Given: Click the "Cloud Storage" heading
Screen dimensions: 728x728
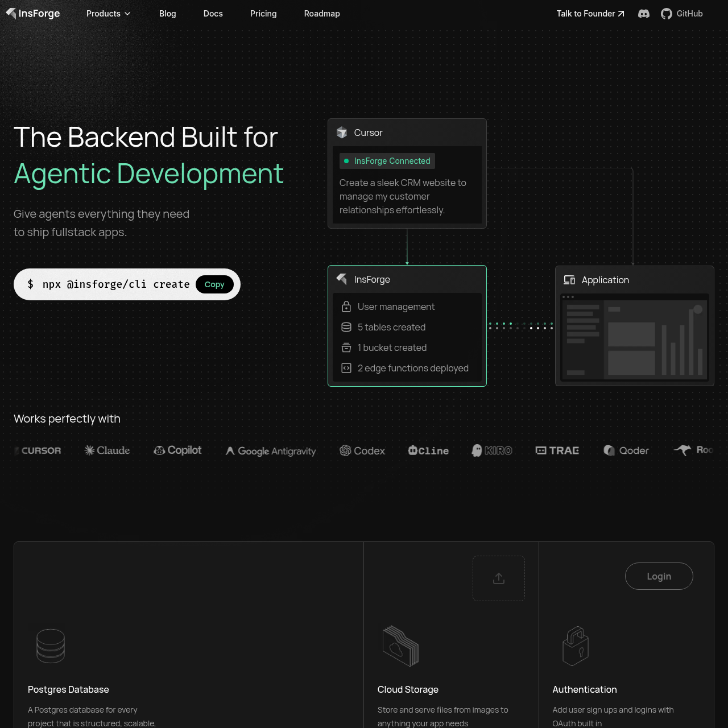Looking at the screenshot, I should pyautogui.click(x=408, y=689).
